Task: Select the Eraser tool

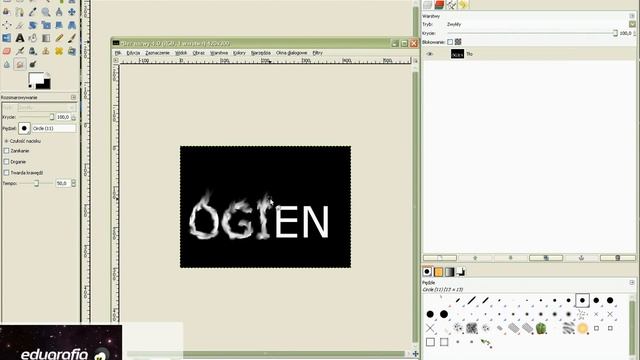Action: click(7, 51)
